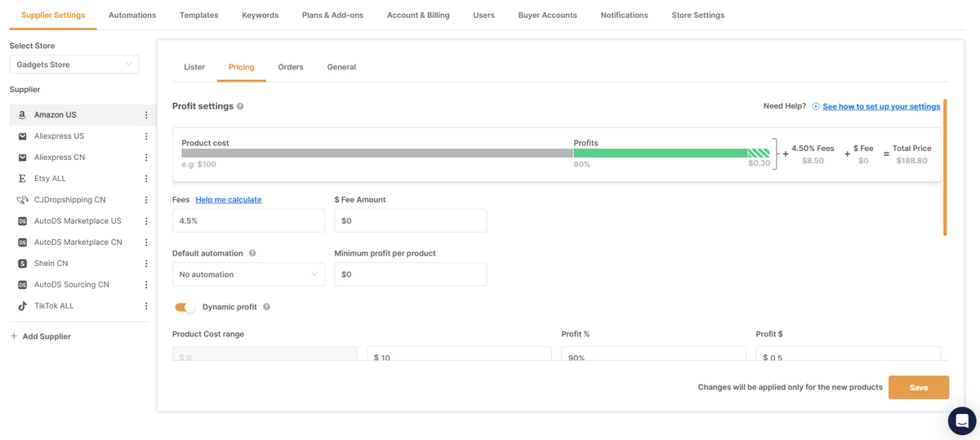Click Add Supplier
Image resolution: width=980 pixels, height=440 pixels.
47,336
